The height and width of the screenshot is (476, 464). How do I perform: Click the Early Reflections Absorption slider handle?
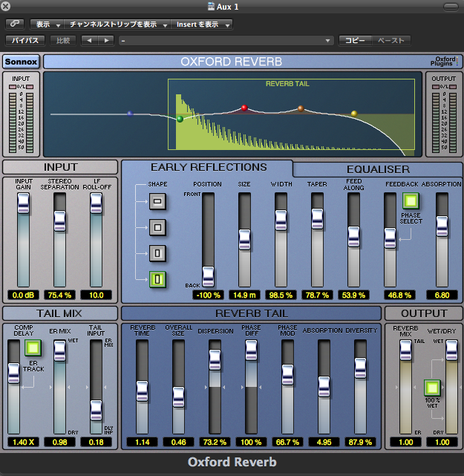(x=442, y=226)
